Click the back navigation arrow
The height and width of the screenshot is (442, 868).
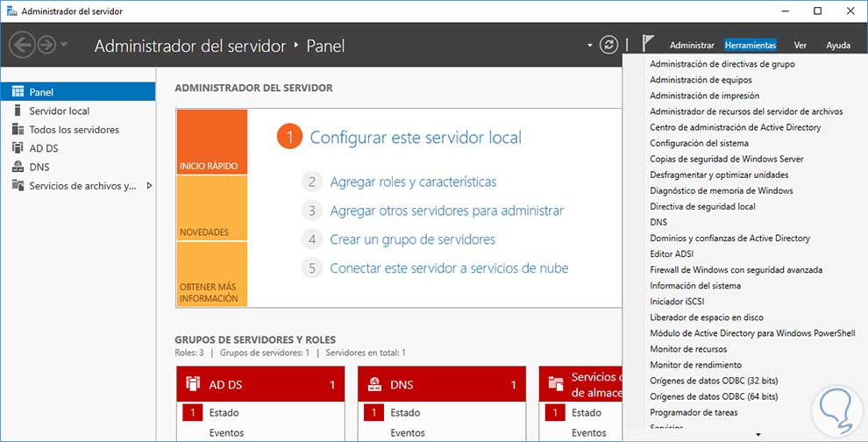pos(23,45)
